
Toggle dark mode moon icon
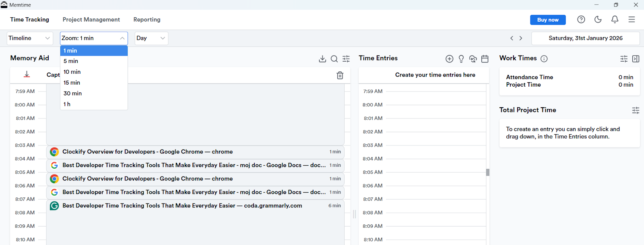coord(598,19)
